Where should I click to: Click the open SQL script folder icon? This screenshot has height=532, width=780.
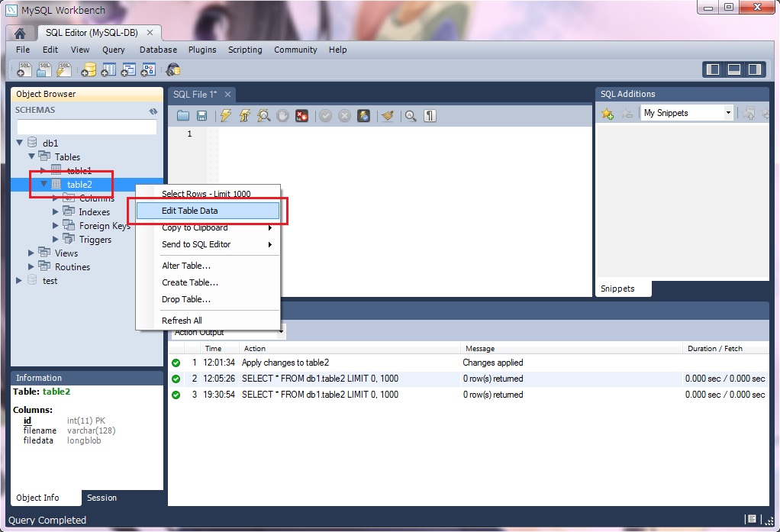183,115
